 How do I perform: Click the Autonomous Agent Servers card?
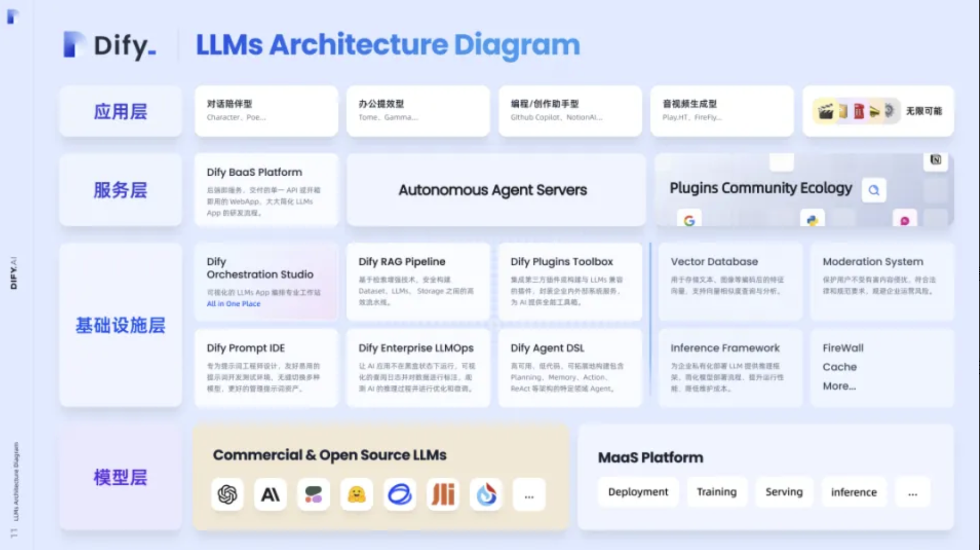[x=496, y=190]
